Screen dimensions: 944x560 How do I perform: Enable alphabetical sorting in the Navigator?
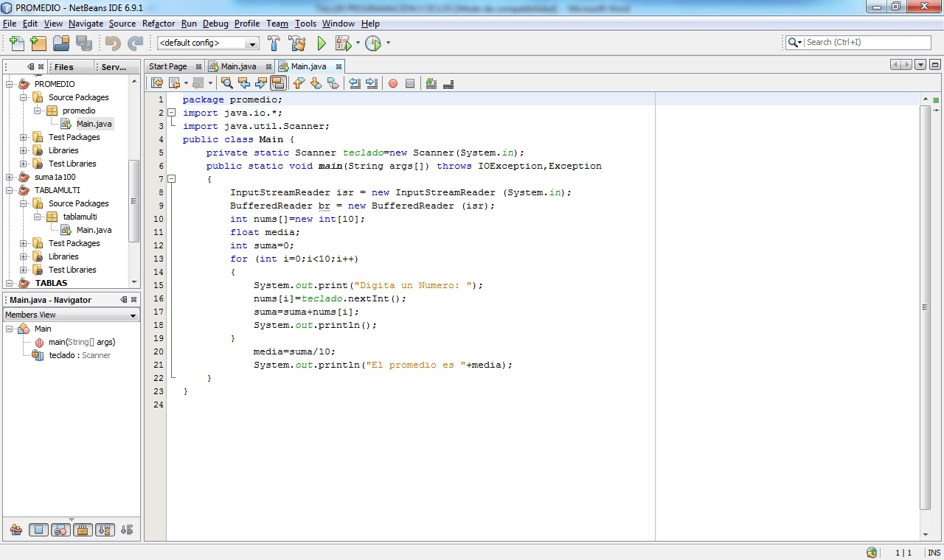(105, 529)
